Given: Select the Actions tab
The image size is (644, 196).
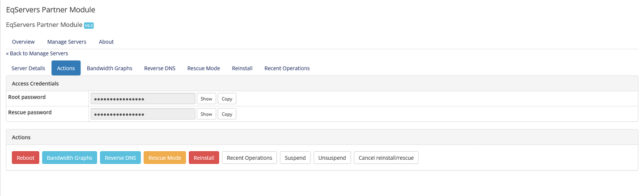Looking at the screenshot, I should coord(66,68).
